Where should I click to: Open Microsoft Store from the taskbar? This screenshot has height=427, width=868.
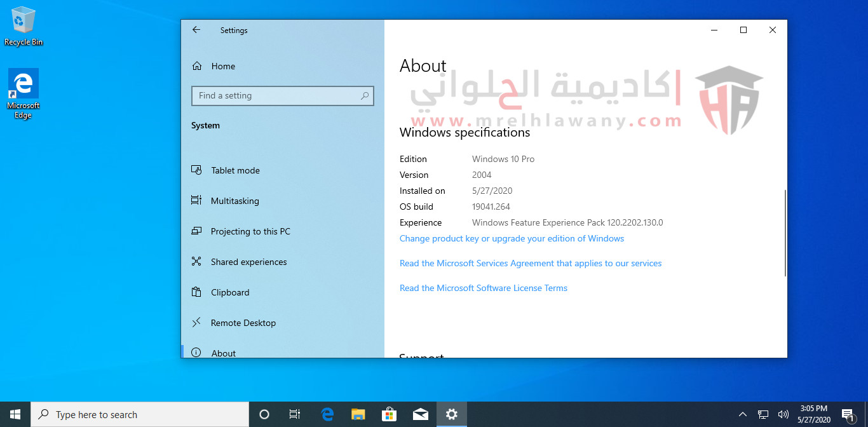[x=389, y=414]
